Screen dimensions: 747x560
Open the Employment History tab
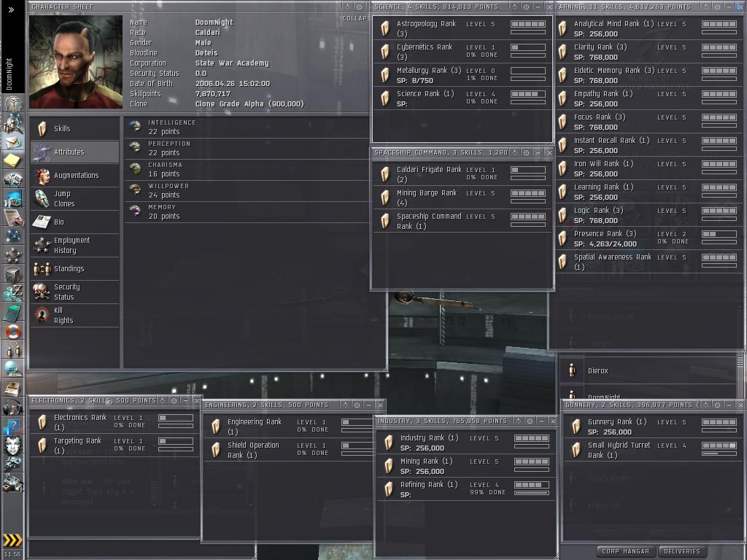75,245
